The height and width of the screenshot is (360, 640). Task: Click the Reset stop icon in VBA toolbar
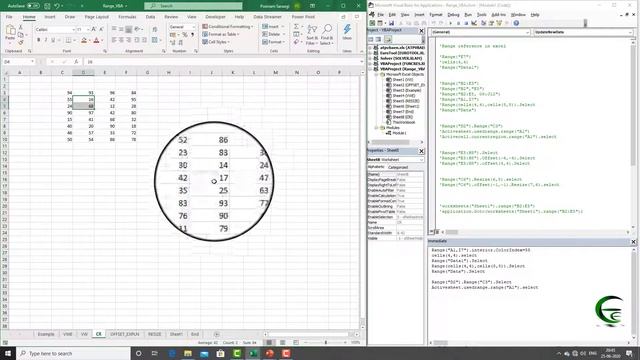(x=466, y=23)
